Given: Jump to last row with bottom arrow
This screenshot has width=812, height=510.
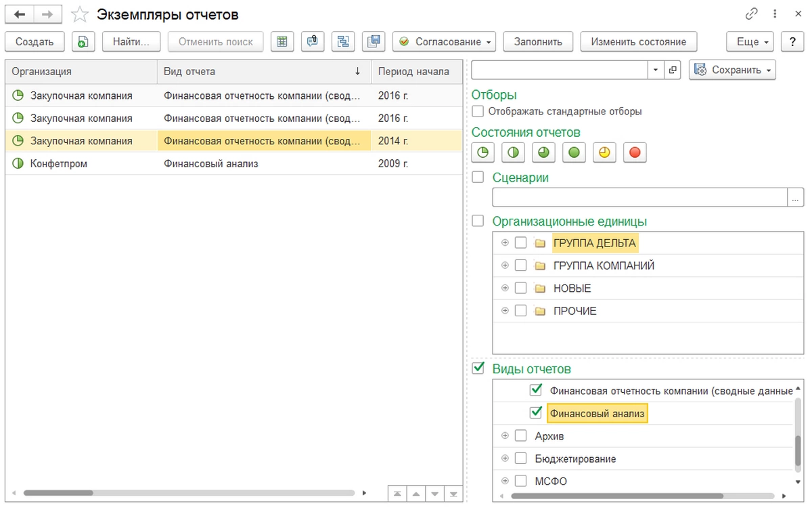Looking at the screenshot, I should pyautogui.click(x=453, y=494).
